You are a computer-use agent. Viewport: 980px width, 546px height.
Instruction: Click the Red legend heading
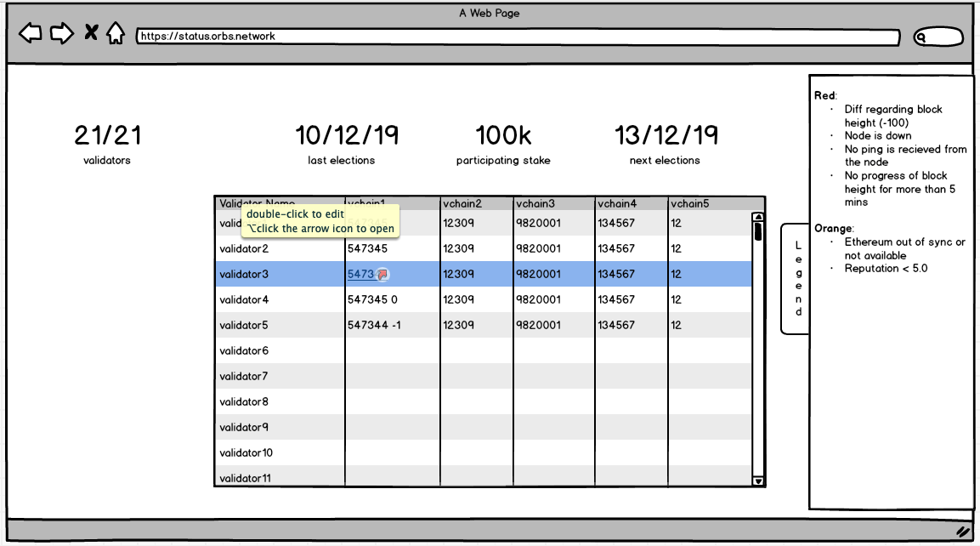click(825, 96)
